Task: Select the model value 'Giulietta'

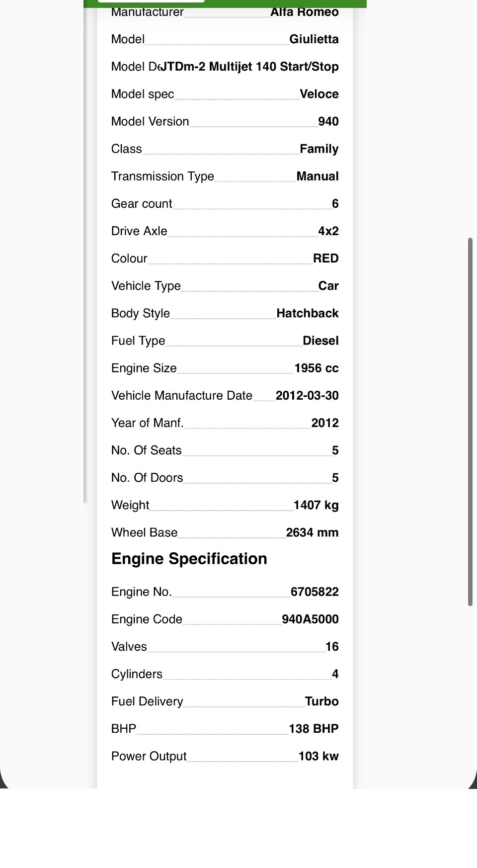Action: point(314,39)
